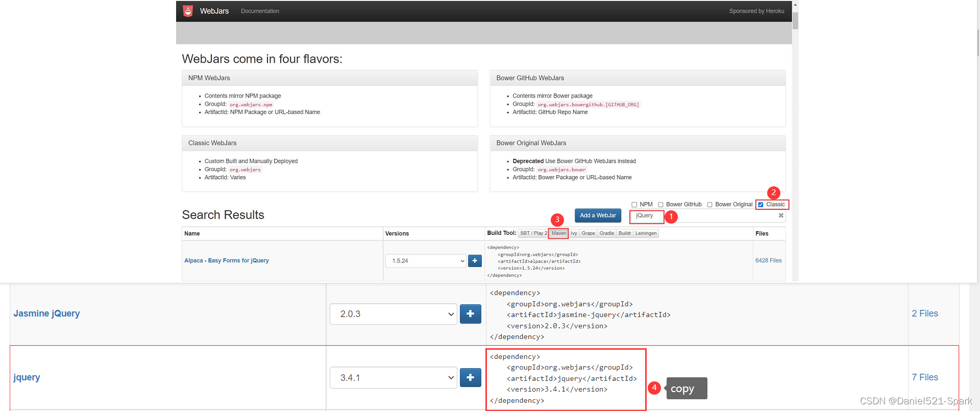This screenshot has width=980, height=411.
Task: Select the SBT / Play 2 build tool tab
Action: pyautogui.click(x=533, y=233)
